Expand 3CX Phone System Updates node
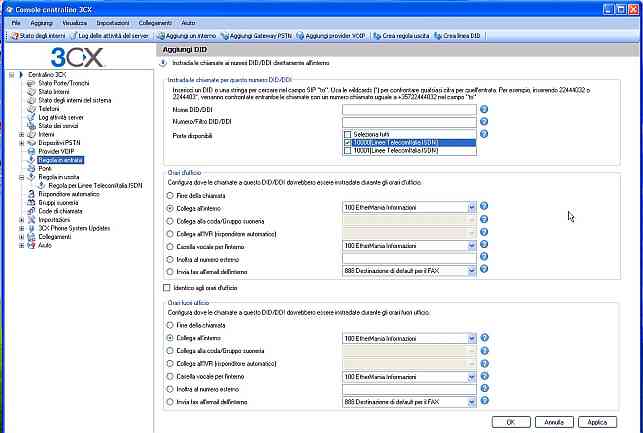Image resolution: width=643 pixels, height=433 pixels. pos(21,228)
